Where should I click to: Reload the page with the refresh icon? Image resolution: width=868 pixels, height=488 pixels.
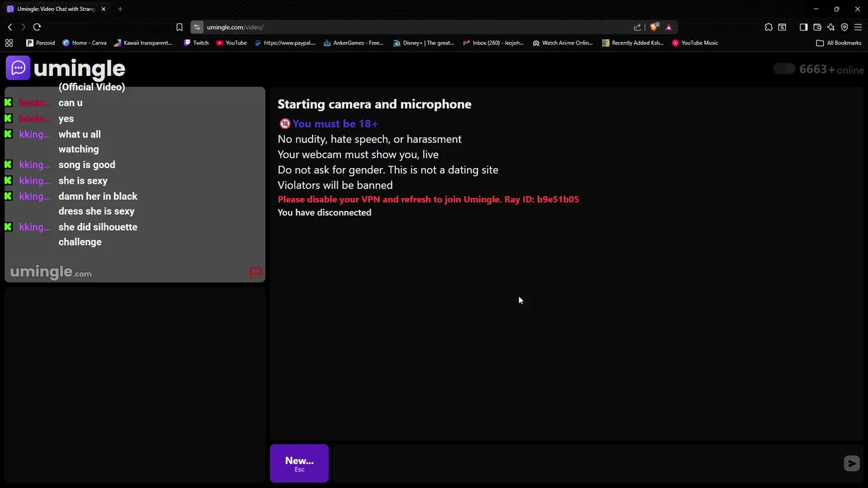click(x=37, y=27)
